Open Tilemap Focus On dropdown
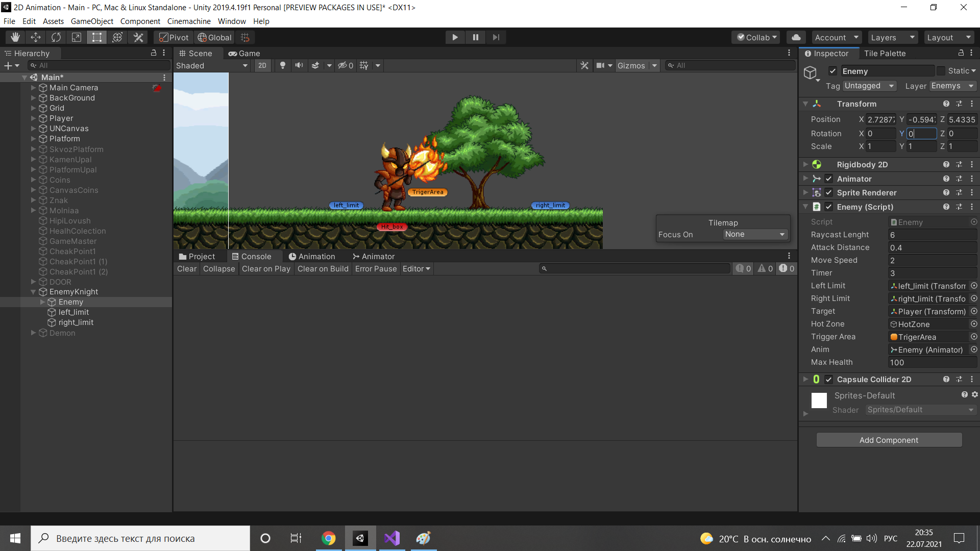Viewport: 980px width, 551px height. 755,234
